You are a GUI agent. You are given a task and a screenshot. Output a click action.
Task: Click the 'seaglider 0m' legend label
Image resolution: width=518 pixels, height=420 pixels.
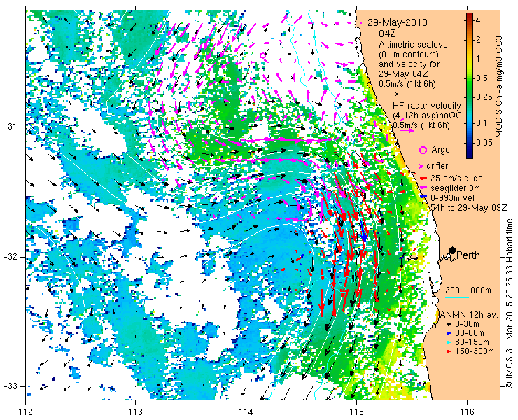pyautogui.click(x=455, y=188)
